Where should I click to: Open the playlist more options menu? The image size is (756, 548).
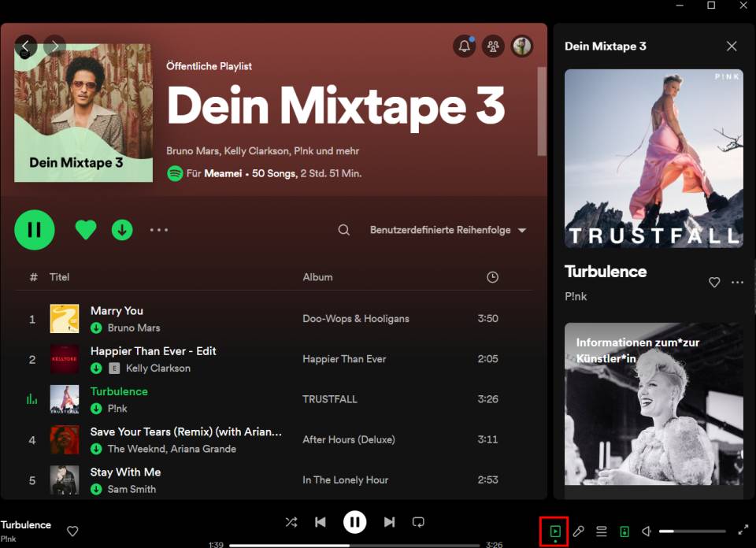158,230
